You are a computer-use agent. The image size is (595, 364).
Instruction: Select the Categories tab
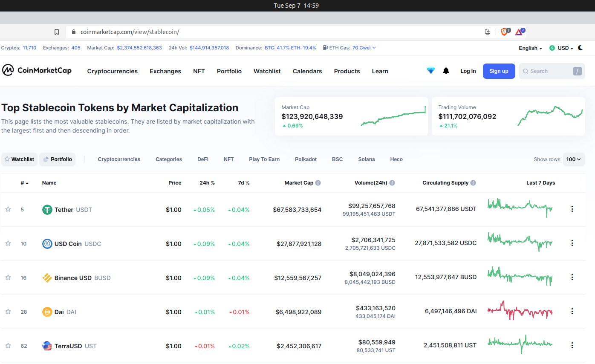[169, 159]
